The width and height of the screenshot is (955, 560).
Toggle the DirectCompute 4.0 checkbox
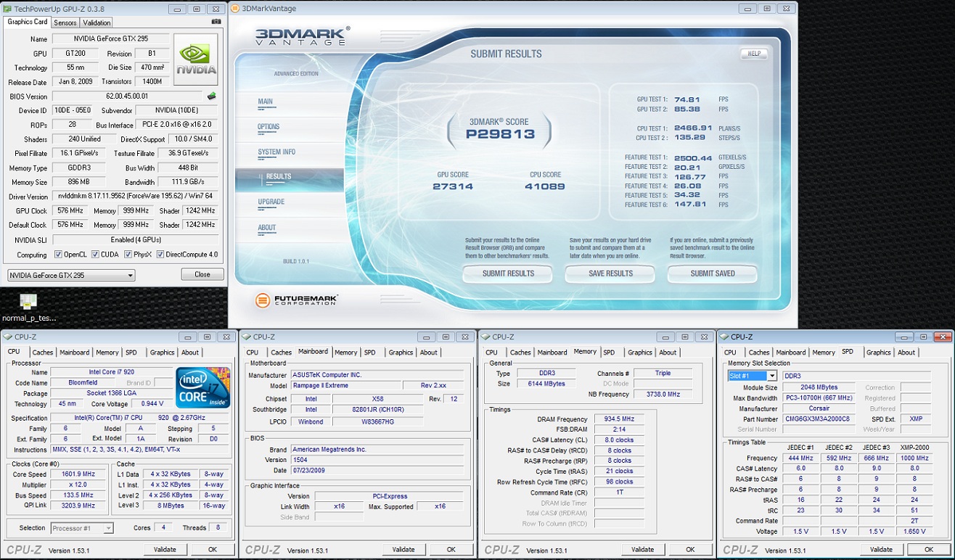(x=159, y=255)
